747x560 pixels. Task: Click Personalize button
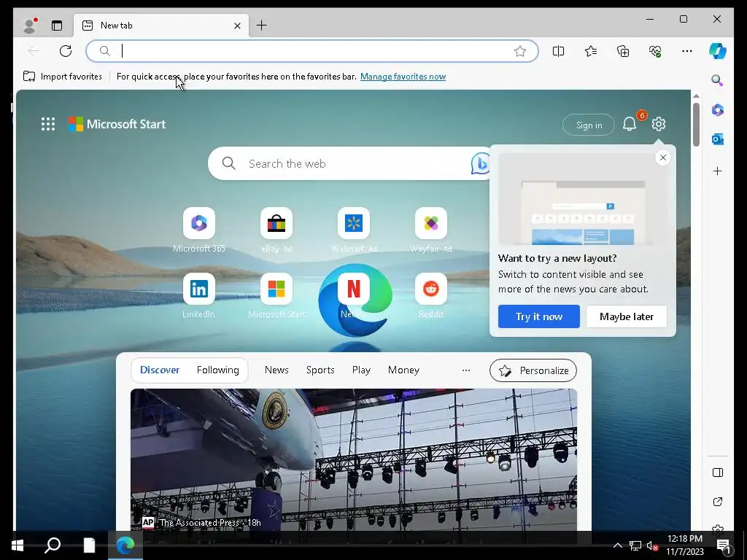click(x=533, y=370)
